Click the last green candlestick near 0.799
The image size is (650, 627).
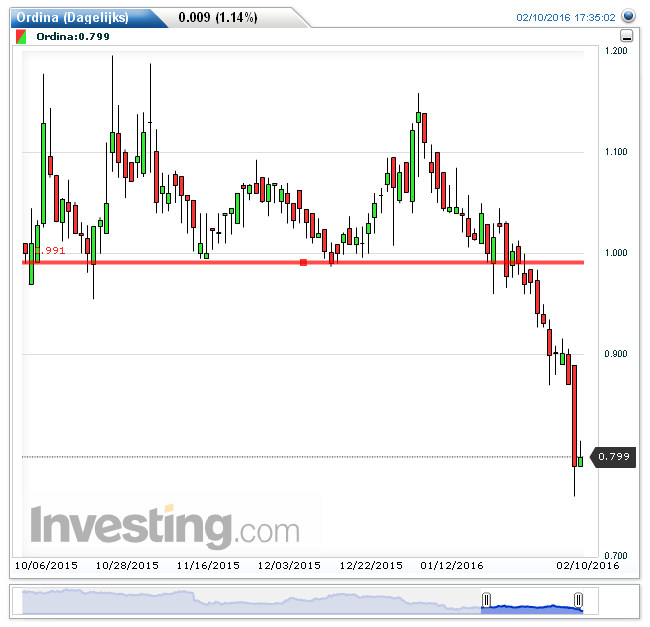pos(580,461)
